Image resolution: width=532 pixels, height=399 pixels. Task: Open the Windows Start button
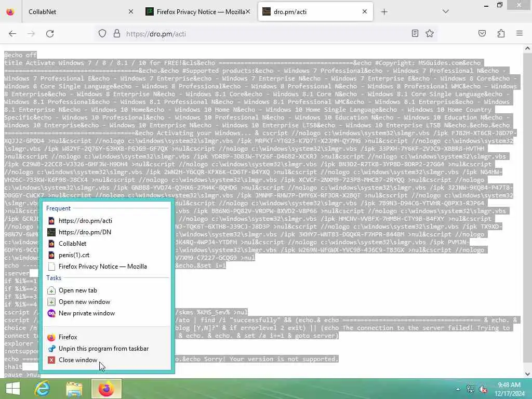(13, 389)
